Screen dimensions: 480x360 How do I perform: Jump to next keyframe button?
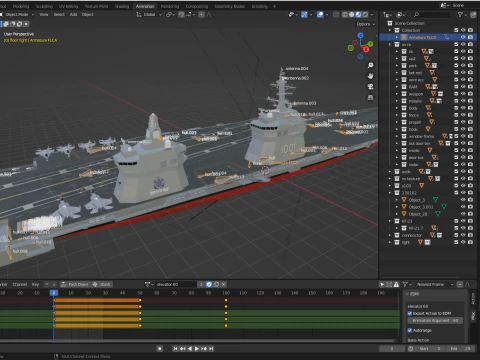tap(204, 349)
